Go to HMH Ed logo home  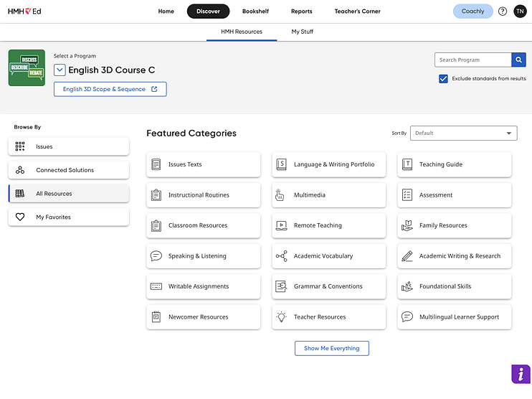(x=24, y=11)
